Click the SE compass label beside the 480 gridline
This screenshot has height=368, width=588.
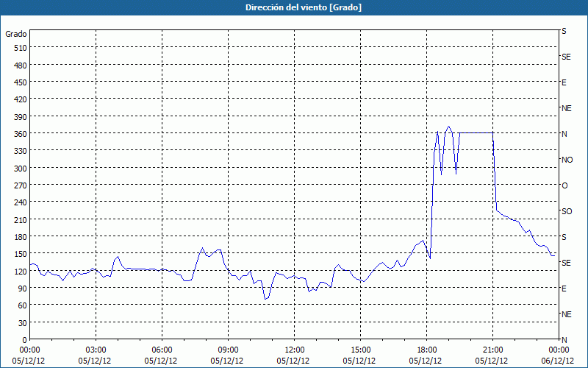tap(566, 57)
